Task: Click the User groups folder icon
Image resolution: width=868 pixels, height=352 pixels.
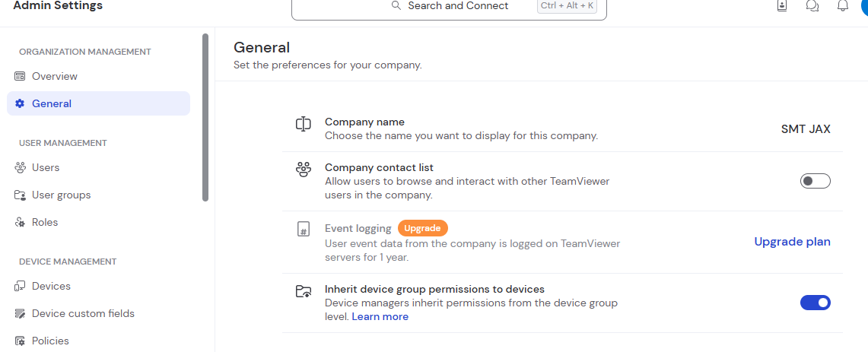Action: [x=20, y=195]
